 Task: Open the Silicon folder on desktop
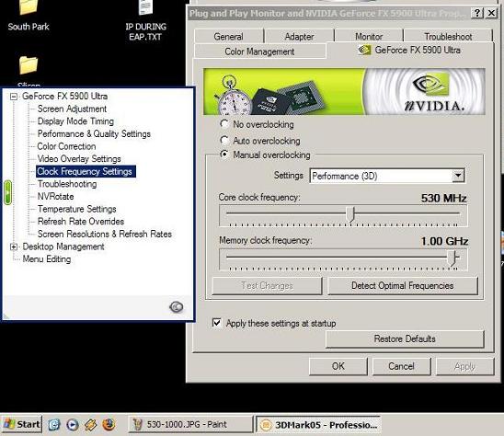coord(29,70)
